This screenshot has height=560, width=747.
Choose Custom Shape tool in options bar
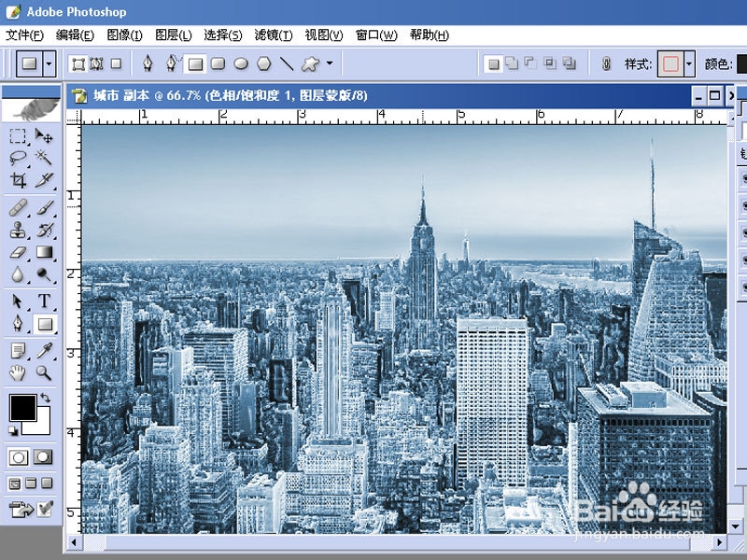pos(311,63)
